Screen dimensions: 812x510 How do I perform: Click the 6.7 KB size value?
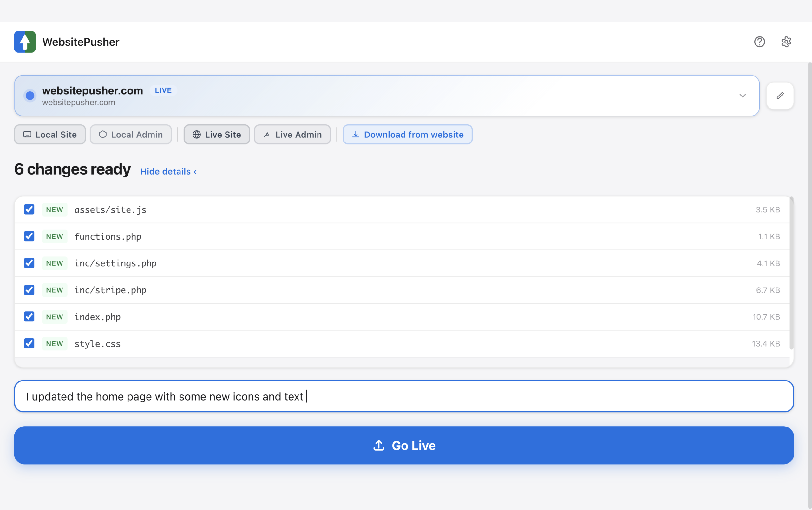coord(768,290)
